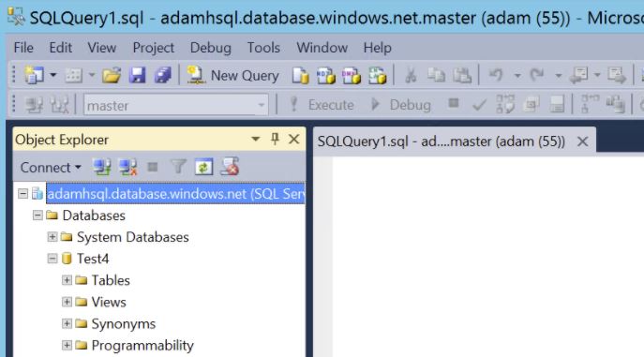Expand the System Databases folder
The width and height of the screenshot is (644, 357).
(52, 237)
